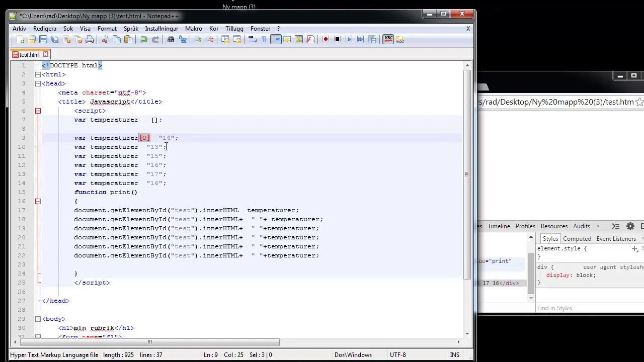Click the Replace icon in the toolbar
This screenshot has width=644, height=362.
coord(183,39)
